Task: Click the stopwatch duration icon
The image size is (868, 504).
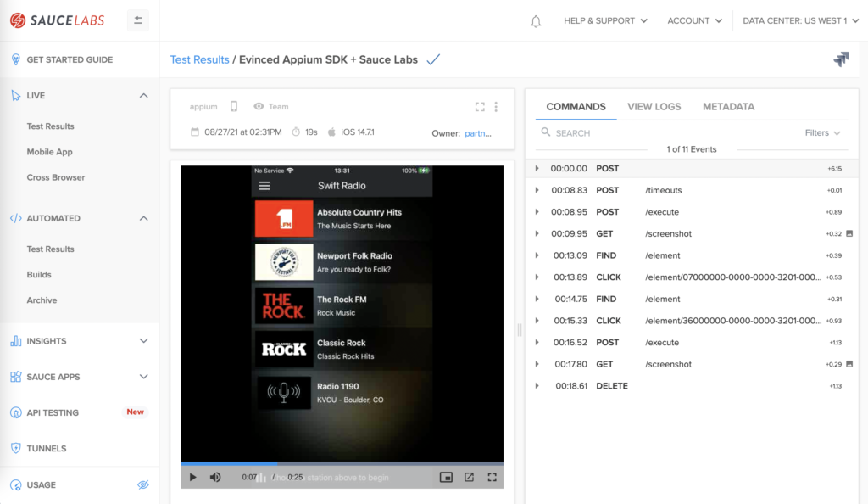Action: 296,132
